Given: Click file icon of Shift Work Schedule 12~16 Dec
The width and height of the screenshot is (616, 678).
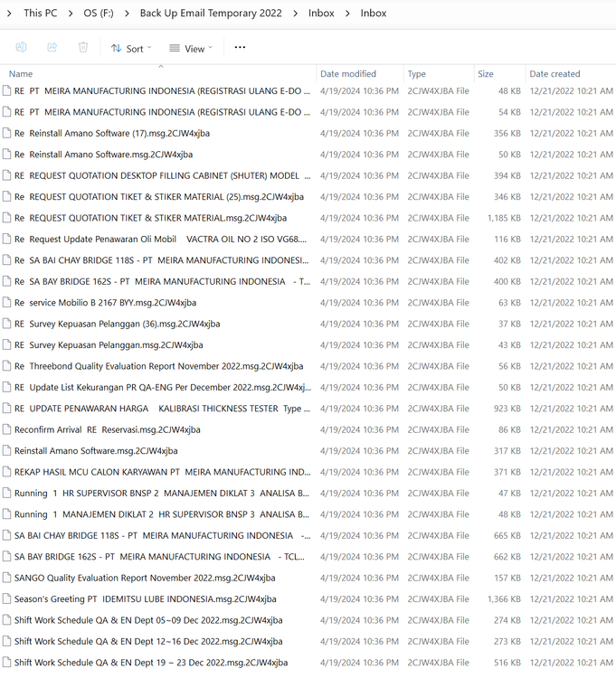Looking at the screenshot, I should click(x=6, y=642).
